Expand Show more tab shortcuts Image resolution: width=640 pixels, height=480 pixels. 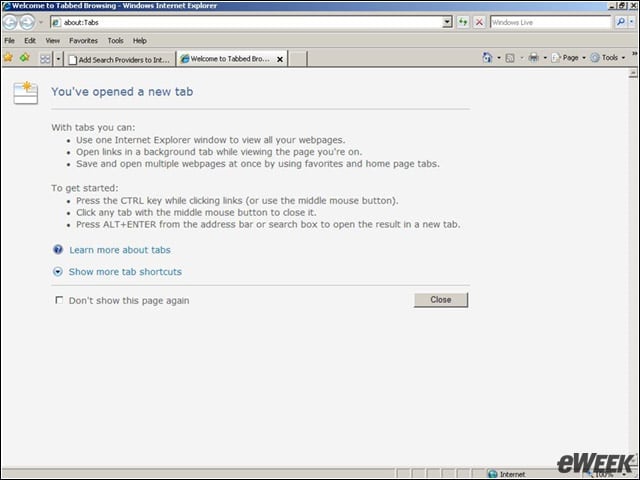pyautogui.click(x=125, y=272)
